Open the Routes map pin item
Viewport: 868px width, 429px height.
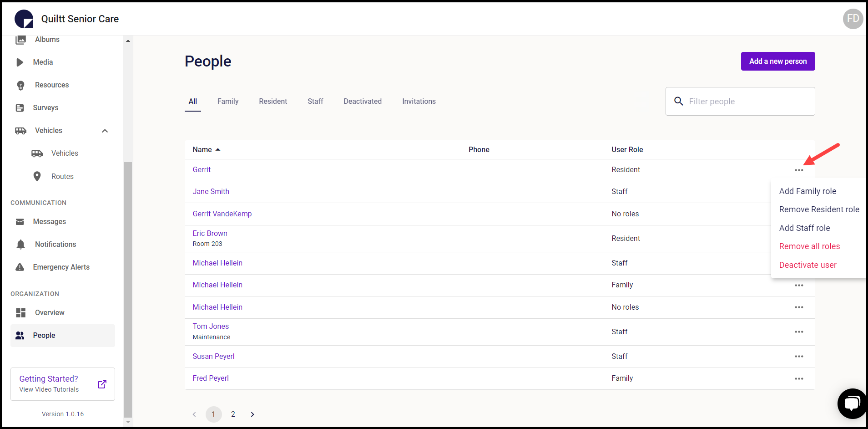pyautogui.click(x=37, y=176)
